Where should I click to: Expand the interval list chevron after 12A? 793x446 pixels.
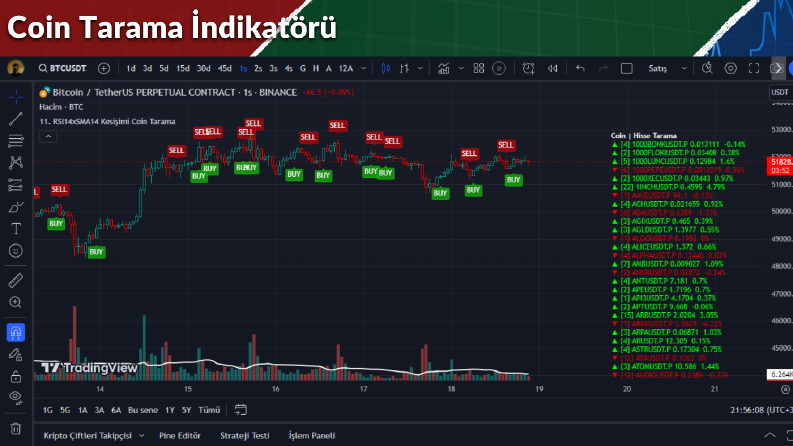point(363,68)
